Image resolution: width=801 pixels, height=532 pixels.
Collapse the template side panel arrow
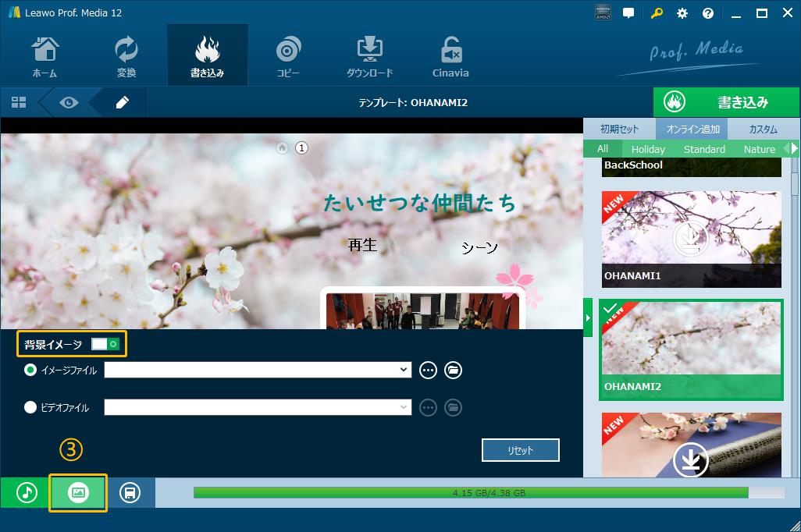pyautogui.click(x=588, y=317)
